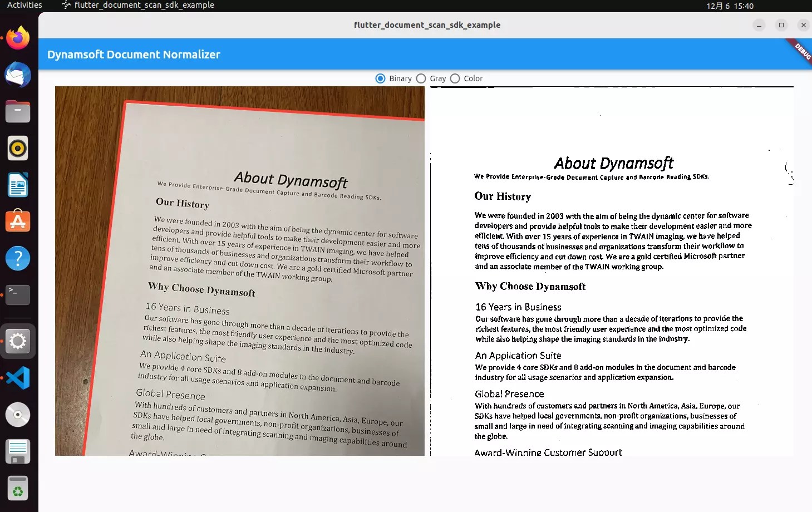Click the Help question mark icon
The image size is (812, 512).
pos(17,258)
